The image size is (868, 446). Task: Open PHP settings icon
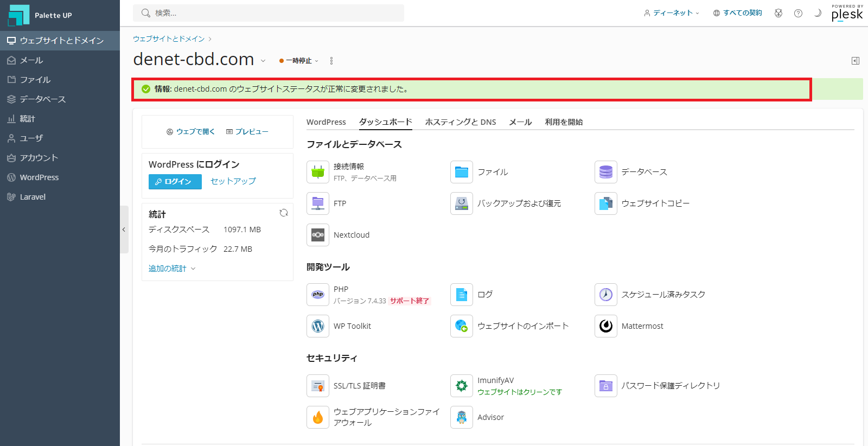[318, 295]
